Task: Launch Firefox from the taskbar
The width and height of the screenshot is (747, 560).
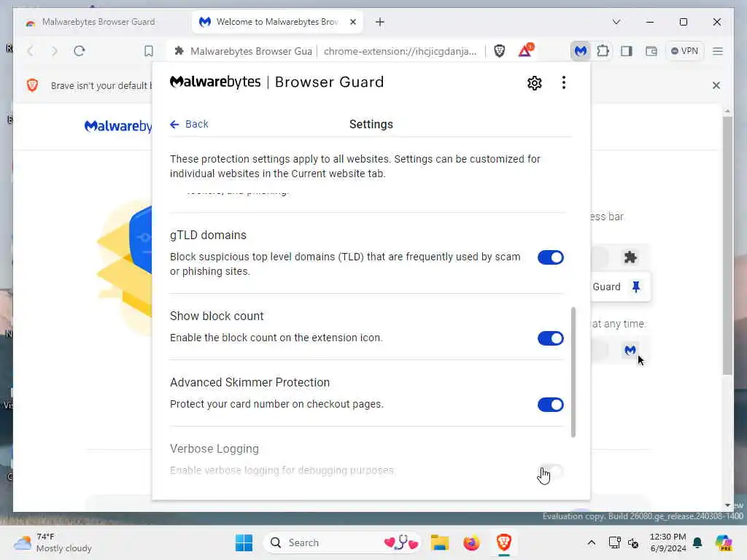Action: tap(472, 542)
